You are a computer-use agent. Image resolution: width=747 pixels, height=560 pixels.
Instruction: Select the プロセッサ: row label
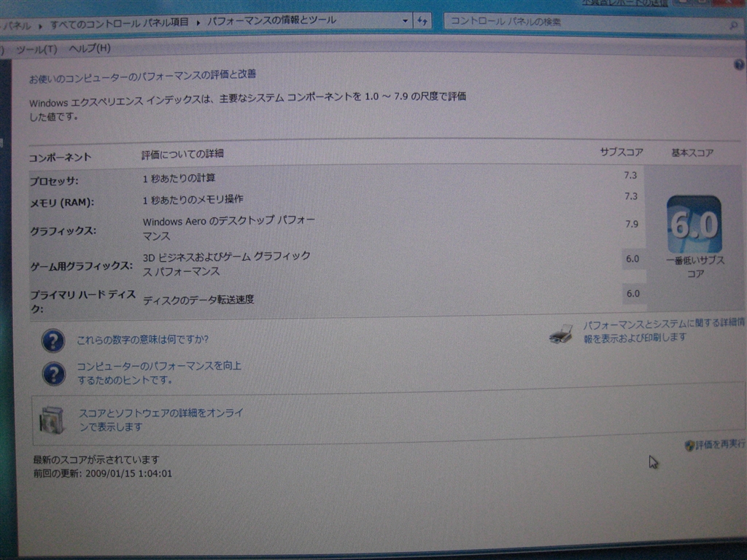[54, 182]
